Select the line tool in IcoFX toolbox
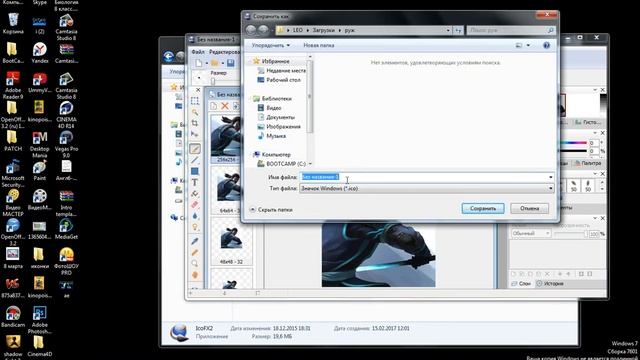The width and height of the screenshot is (640, 360). 195,160
